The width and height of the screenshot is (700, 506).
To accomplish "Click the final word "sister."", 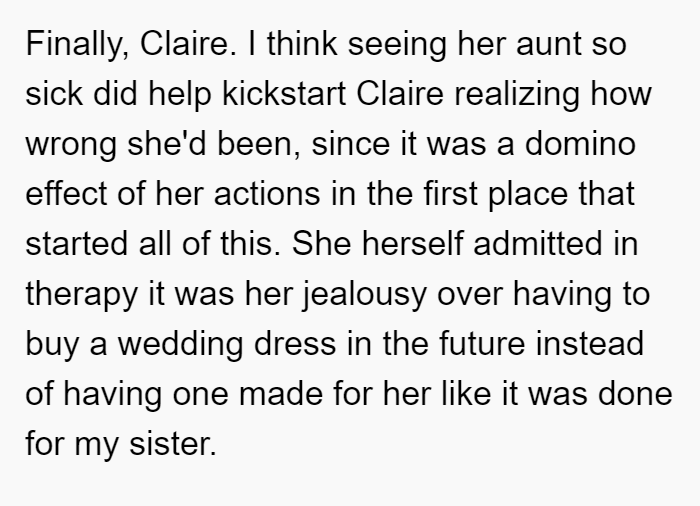I will click(173, 444).
